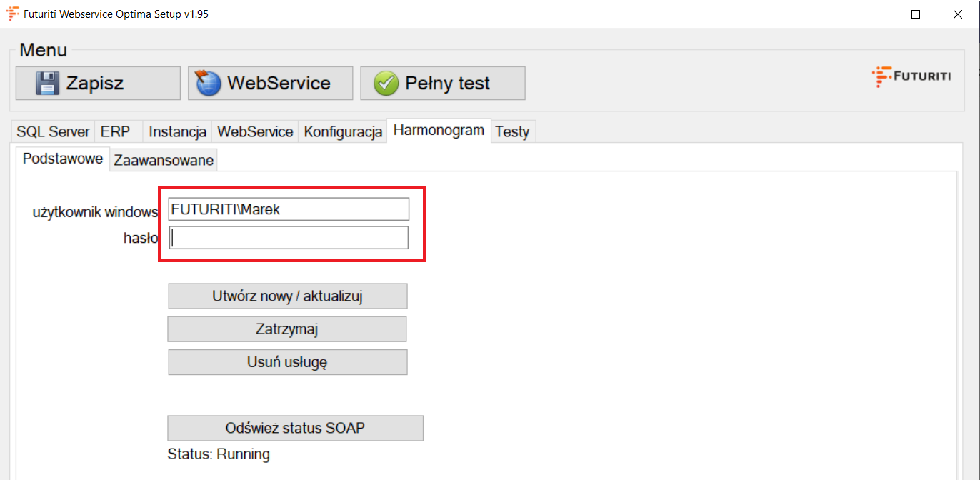
Task: Click the globe icon on WebService button
Action: [x=209, y=84]
